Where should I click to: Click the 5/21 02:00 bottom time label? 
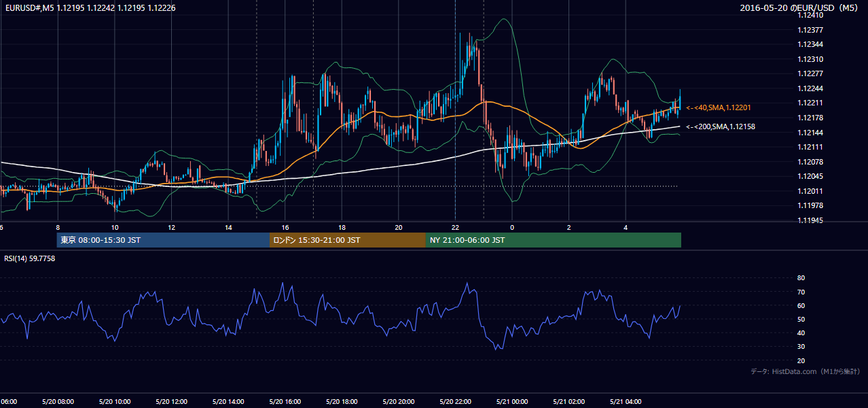click(x=568, y=402)
